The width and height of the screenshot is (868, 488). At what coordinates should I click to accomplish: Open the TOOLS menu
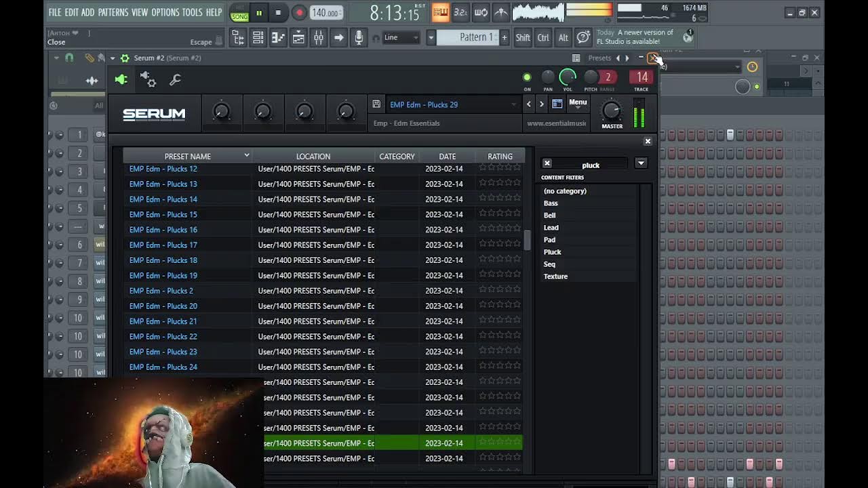[x=192, y=12]
